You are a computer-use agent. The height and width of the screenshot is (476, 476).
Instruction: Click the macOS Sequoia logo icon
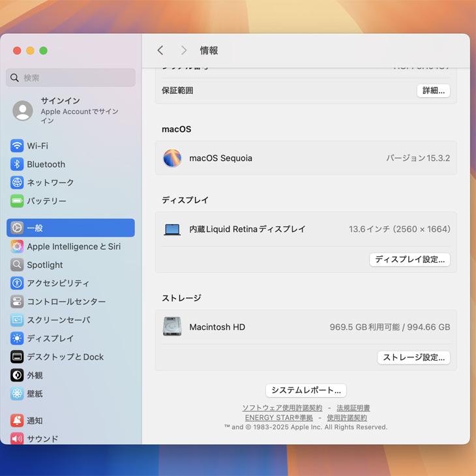coord(172,158)
